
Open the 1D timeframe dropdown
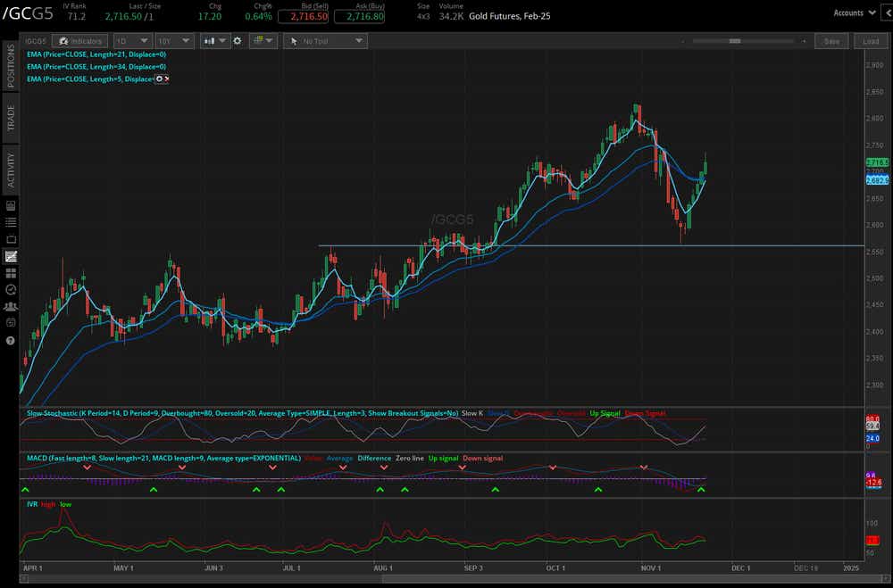pyautogui.click(x=132, y=40)
